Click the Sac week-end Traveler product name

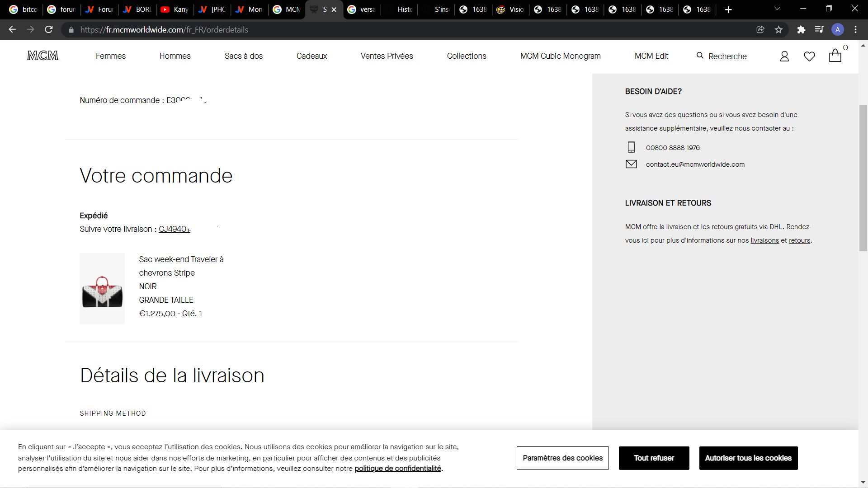pos(181,266)
